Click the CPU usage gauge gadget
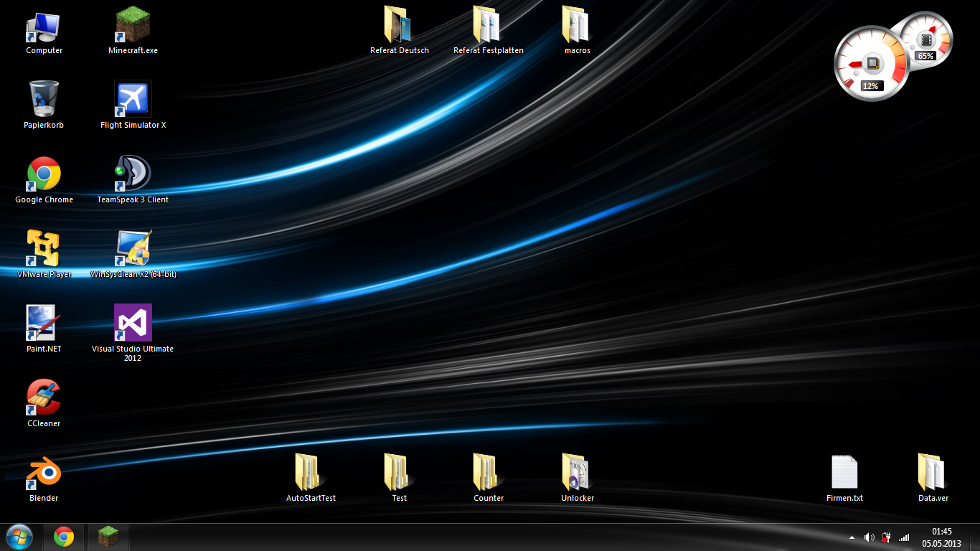980x551 pixels. [870, 65]
